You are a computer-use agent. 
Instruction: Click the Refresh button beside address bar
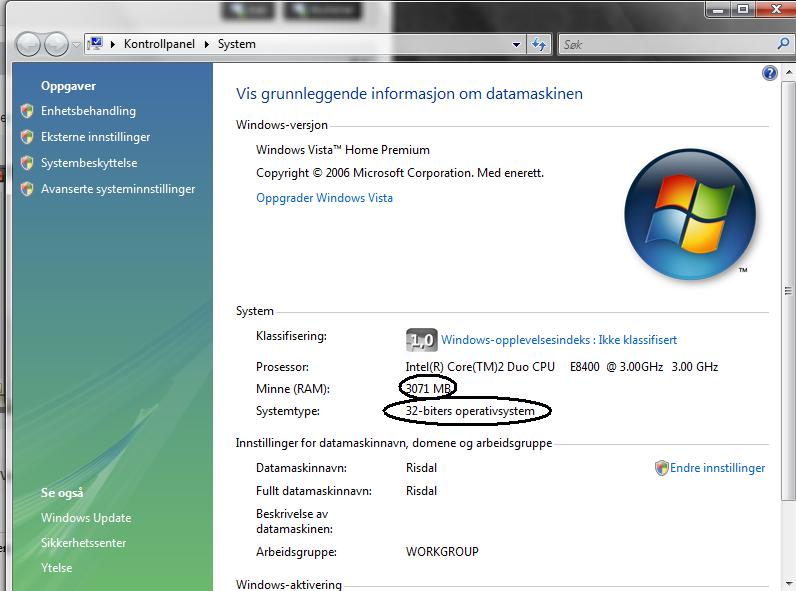pos(539,45)
